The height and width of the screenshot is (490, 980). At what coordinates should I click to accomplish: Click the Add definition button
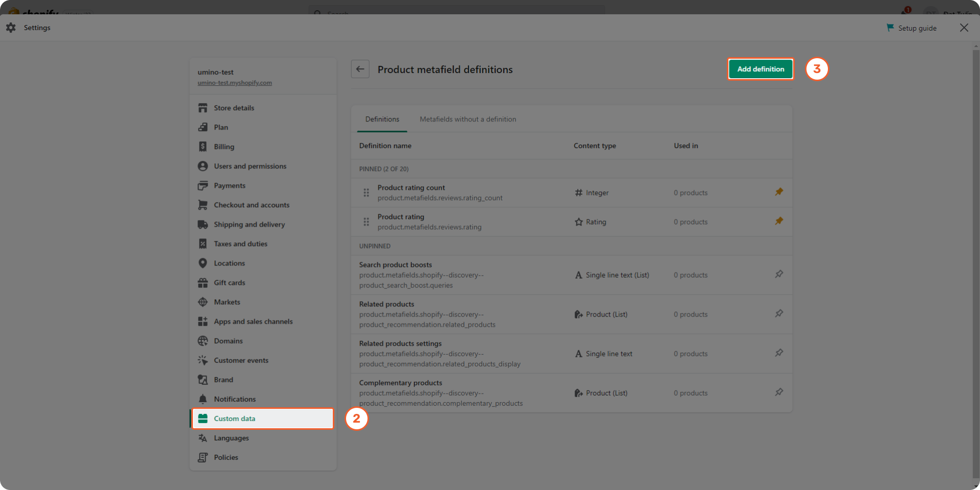[x=761, y=69]
